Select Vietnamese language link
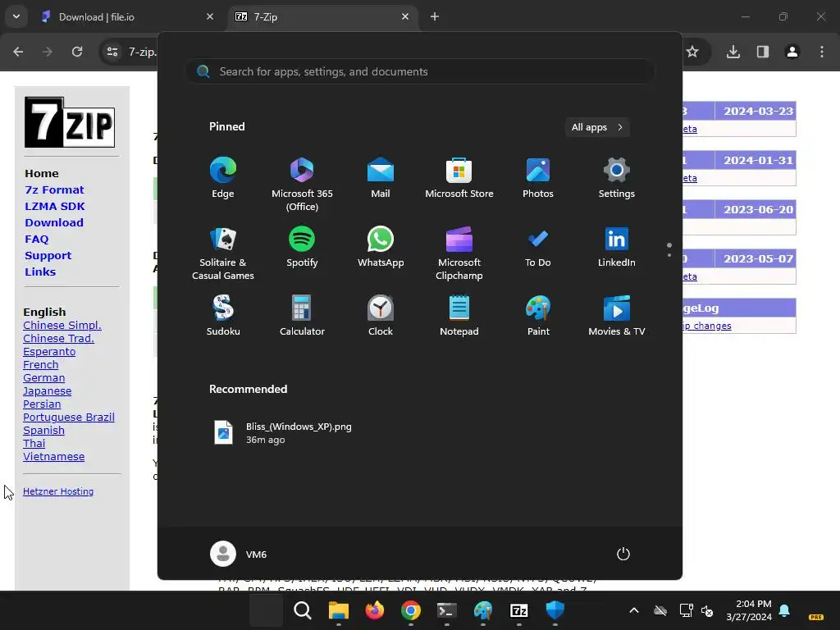Screen dimensions: 840x630 point(53,456)
